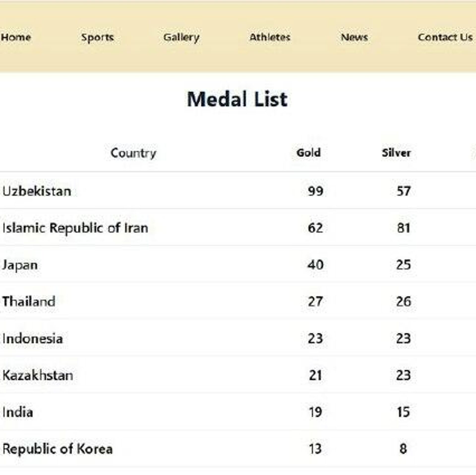Open the Home navigation link
Screen dimensions: 476x475
[16, 37]
